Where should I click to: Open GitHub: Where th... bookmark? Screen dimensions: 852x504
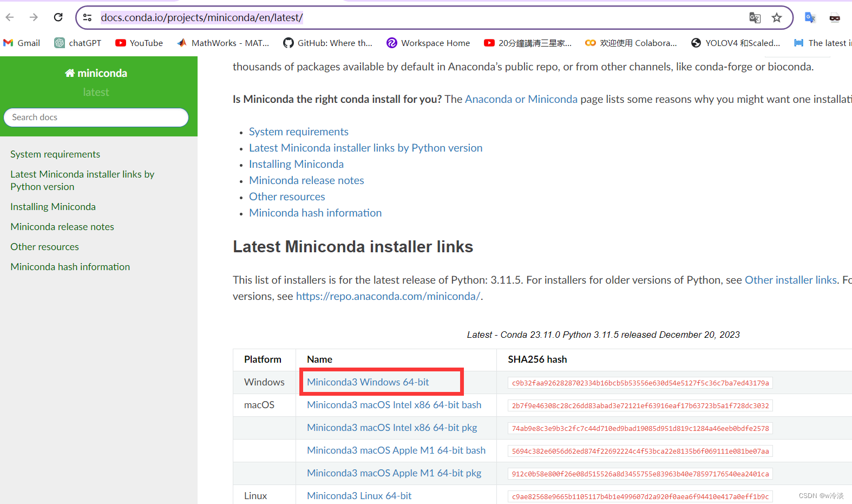[328, 43]
